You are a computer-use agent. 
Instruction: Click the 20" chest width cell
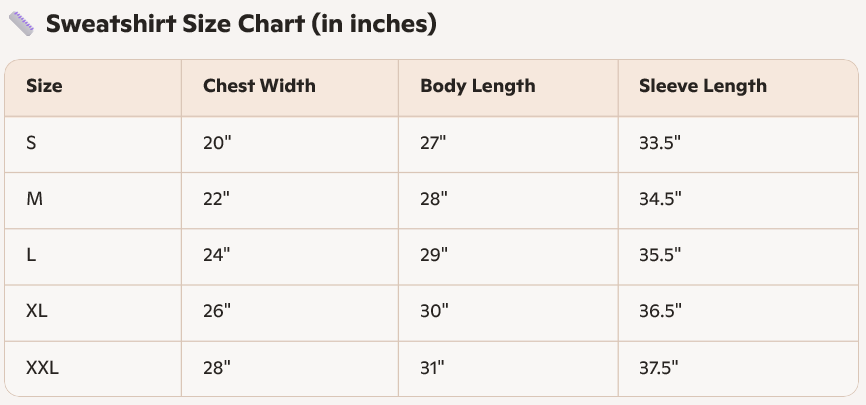pos(216,143)
